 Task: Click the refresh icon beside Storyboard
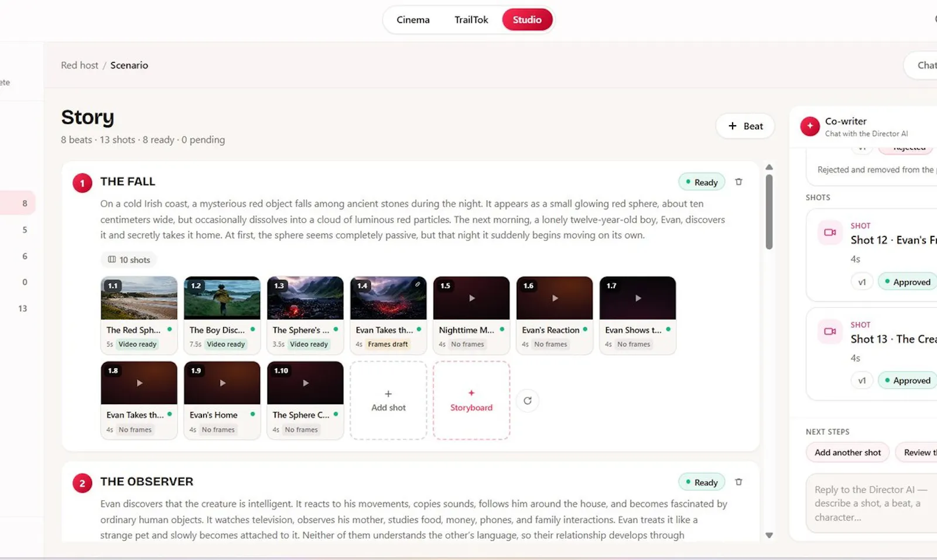point(528,400)
